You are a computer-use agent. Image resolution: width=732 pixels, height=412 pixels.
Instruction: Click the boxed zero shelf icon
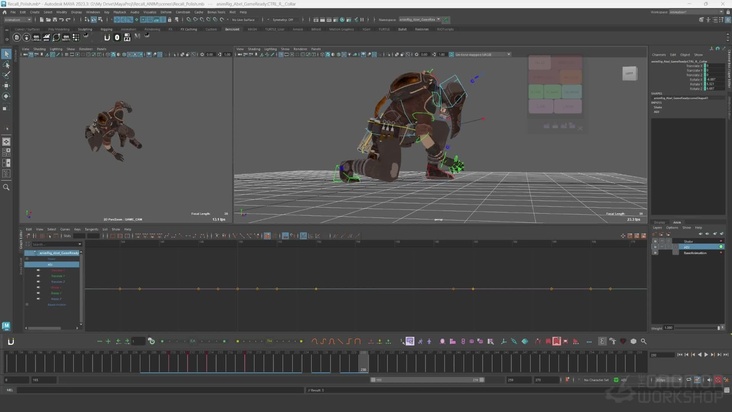coord(117,37)
